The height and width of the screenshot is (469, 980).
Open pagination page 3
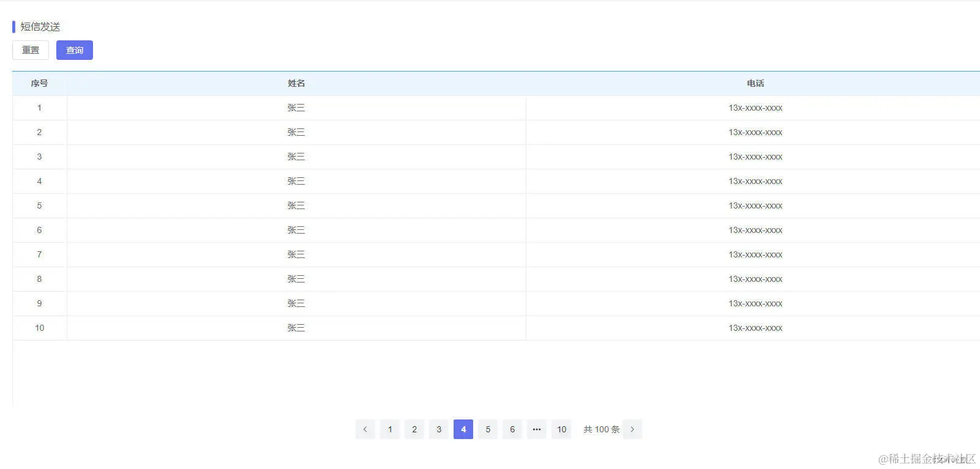point(439,429)
